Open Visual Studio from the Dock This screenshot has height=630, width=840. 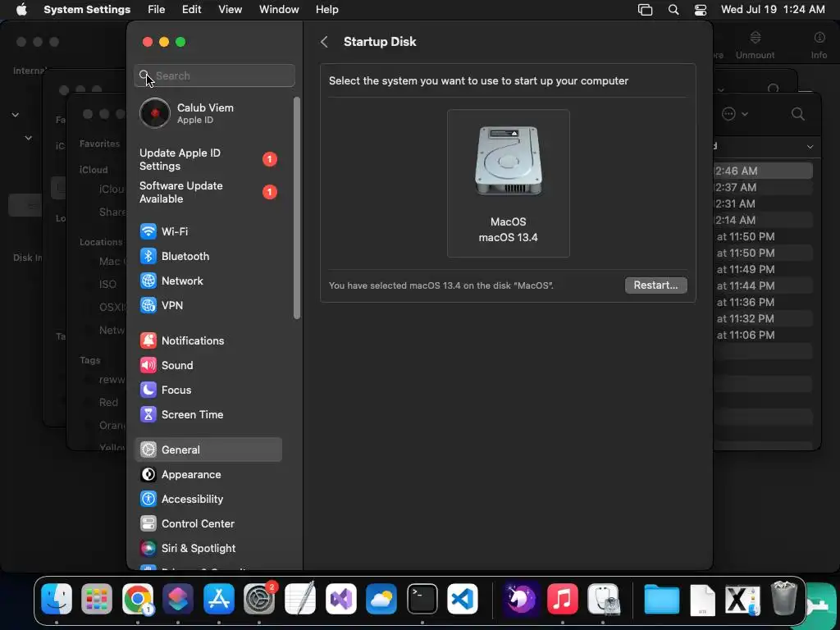340,599
